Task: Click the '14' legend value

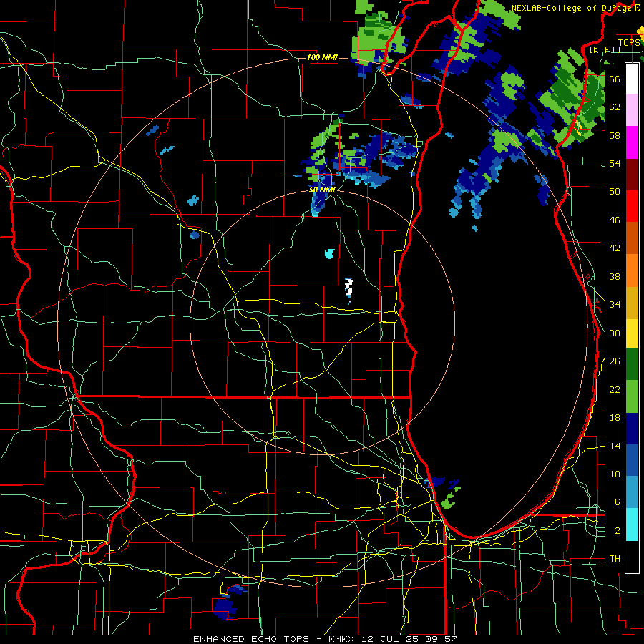Action: click(x=615, y=447)
